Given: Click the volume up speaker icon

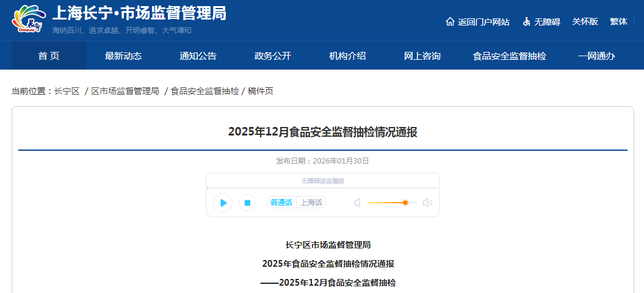Looking at the screenshot, I should point(427,203).
